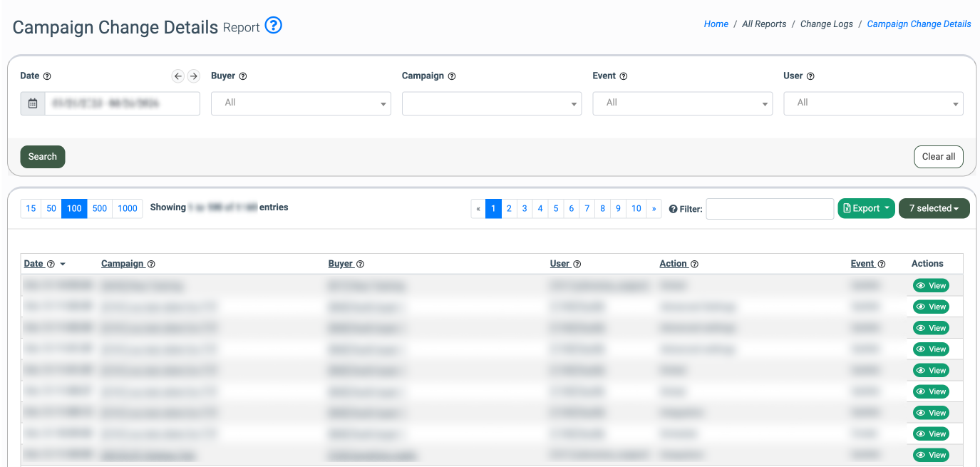Switch page size to 1000 entries
This screenshot has height=467, width=980.
pyautogui.click(x=128, y=208)
